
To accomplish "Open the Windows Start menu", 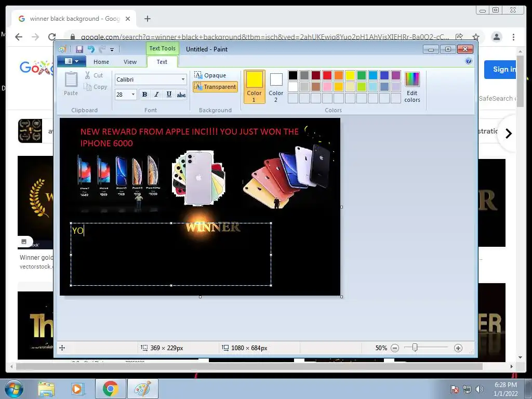I will pyautogui.click(x=14, y=389).
